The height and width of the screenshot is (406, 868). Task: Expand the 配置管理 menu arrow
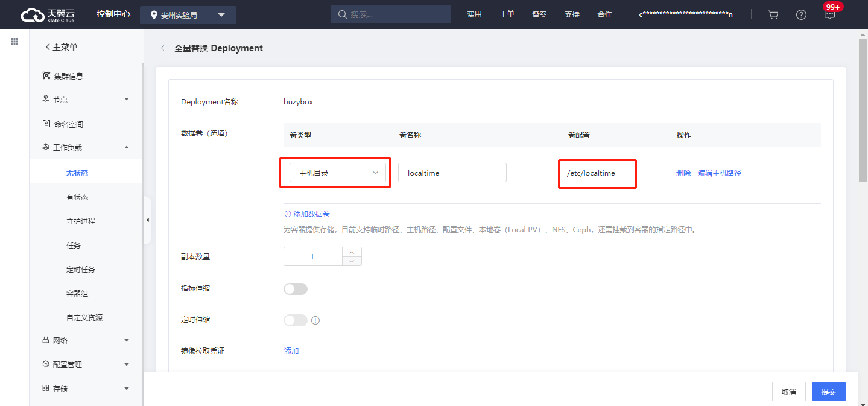click(x=127, y=364)
